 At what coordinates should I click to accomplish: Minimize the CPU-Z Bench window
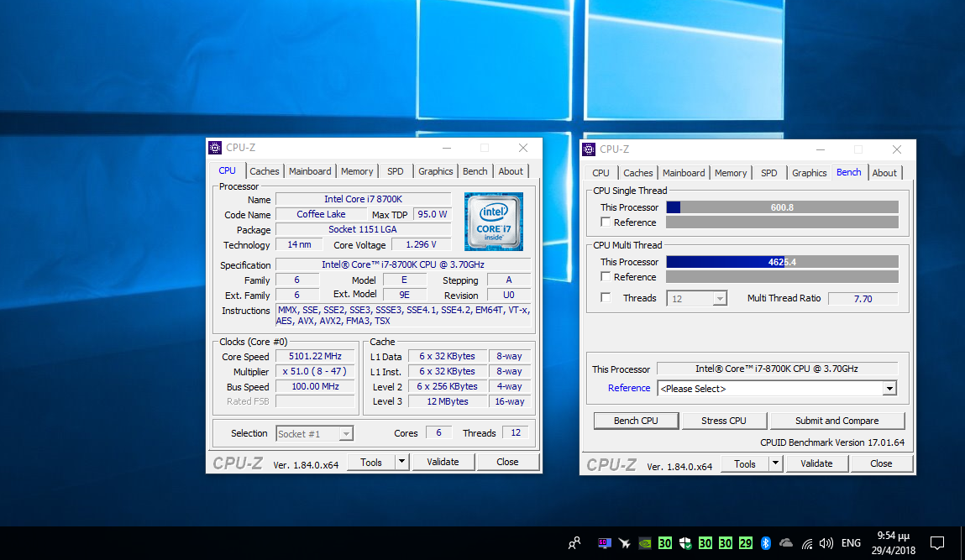tap(821, 149)
